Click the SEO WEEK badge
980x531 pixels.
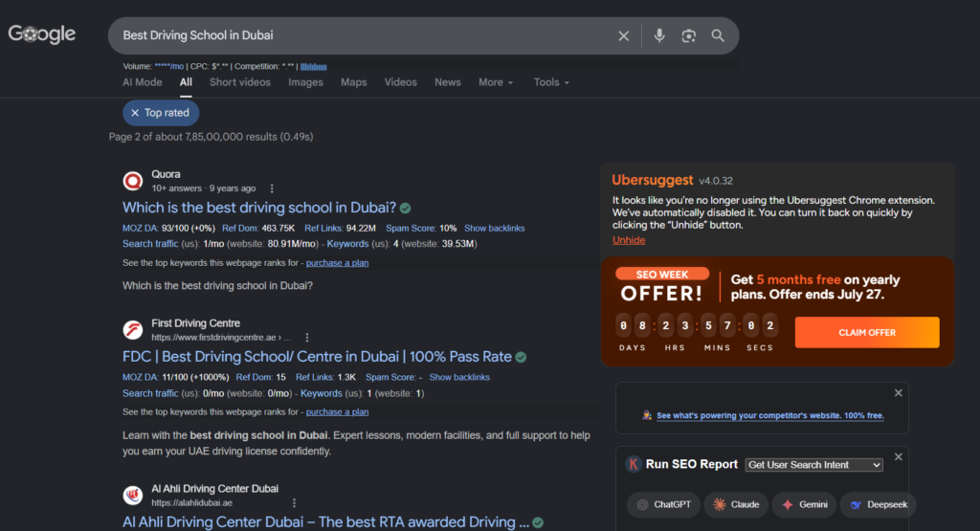pos(662,275)
